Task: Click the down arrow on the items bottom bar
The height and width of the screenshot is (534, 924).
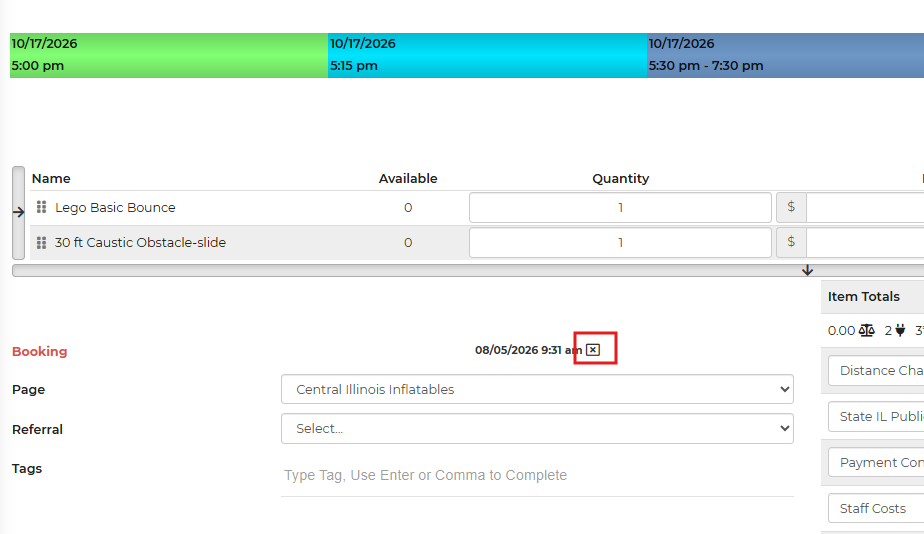Action: tap(807, 271)
